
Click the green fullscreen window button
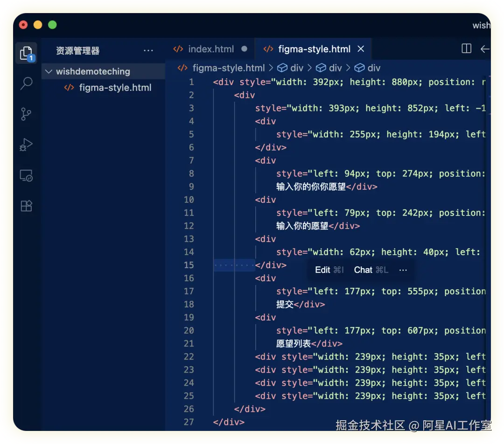(52, 25)
